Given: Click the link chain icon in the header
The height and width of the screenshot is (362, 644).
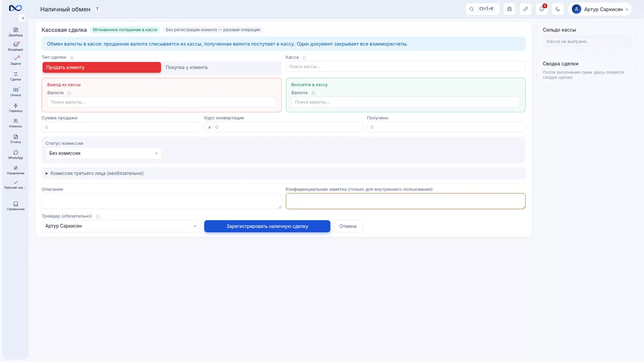Looking at the screenshot, I should point(526,9).
